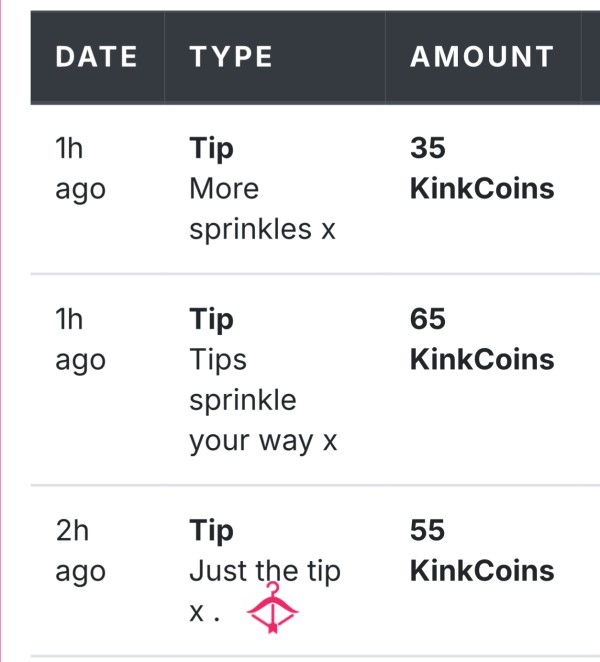The width and height of the screenshot is (600, 662).
Task: Select the first '1h ago' date cell
Action: [80, 169]
